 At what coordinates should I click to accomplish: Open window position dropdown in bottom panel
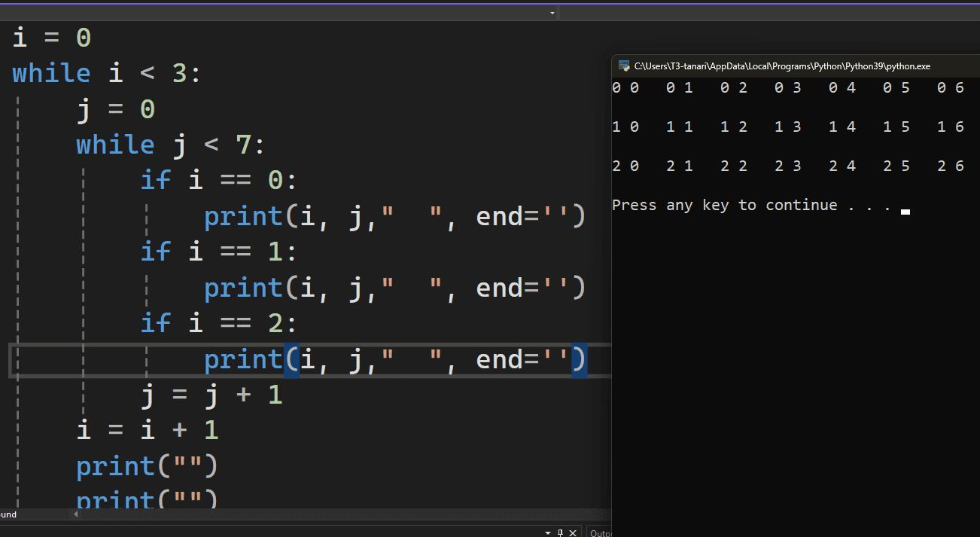coord(548,532)
